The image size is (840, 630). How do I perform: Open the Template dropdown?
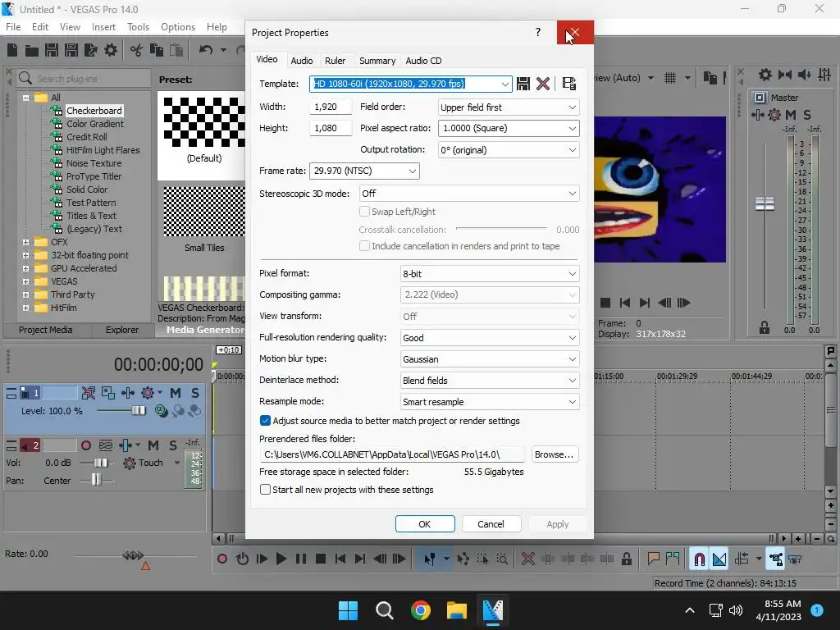(504, 84)
